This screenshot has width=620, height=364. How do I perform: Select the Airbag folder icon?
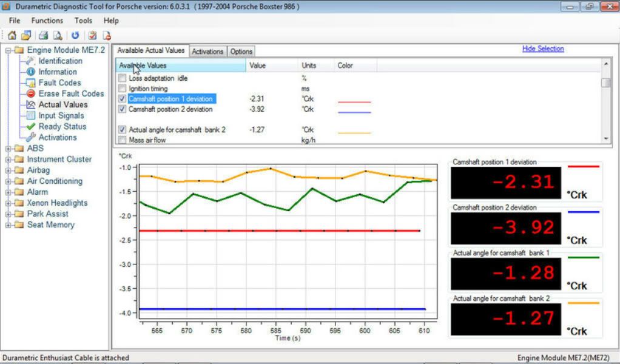pos(19,170)
